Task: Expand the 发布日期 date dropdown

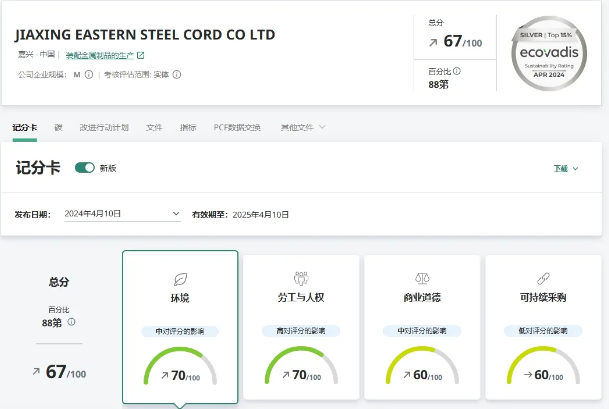Action: click(x=176, y=214)
